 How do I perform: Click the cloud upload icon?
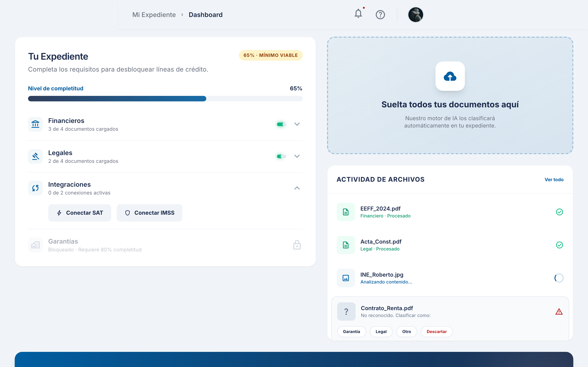450,76
